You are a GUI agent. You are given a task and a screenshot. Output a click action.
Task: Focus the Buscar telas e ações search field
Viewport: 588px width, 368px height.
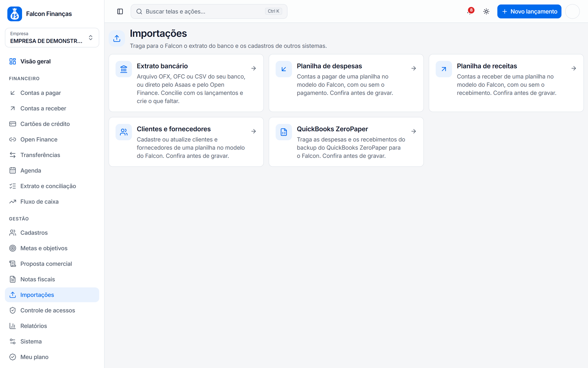click(209, 11)
